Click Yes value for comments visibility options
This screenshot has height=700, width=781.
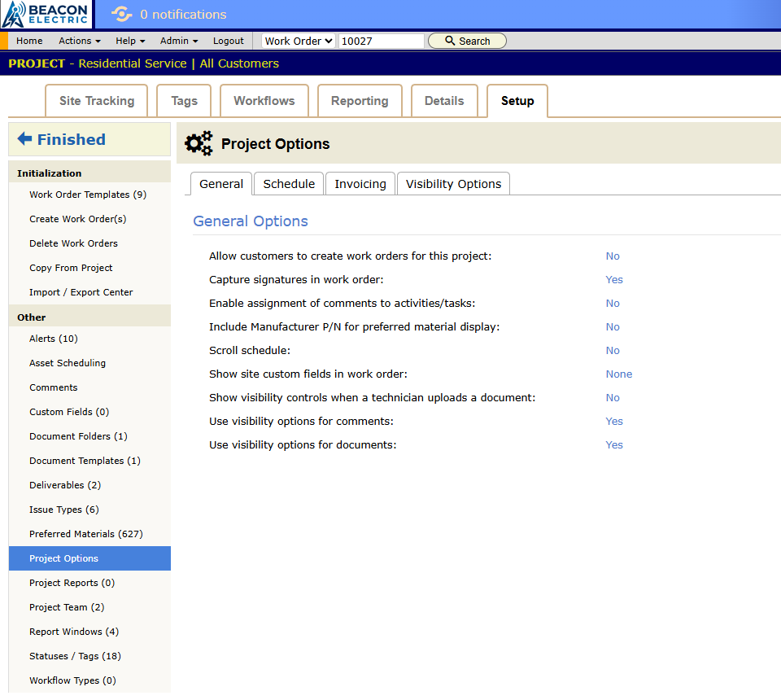pos(614,421)
